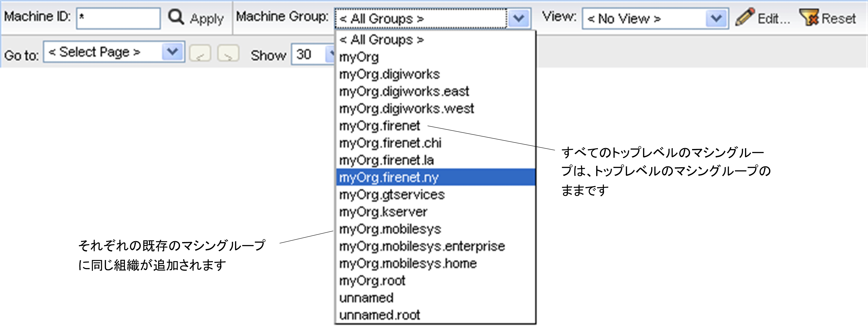Select the myOrg list entry
This screenshot has width=868, height=327.
(435, 57)
